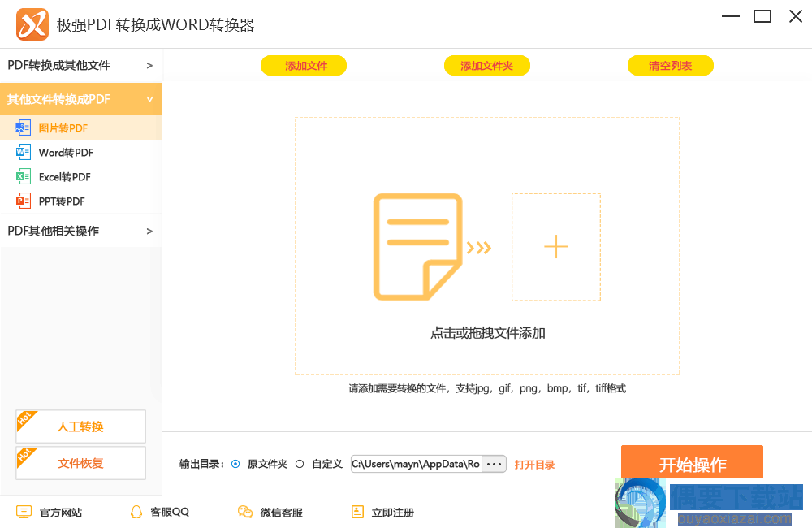Screen dimensions: 812x528
Task: Click 添加文件夹 button
Action: (x=486, y=65)
